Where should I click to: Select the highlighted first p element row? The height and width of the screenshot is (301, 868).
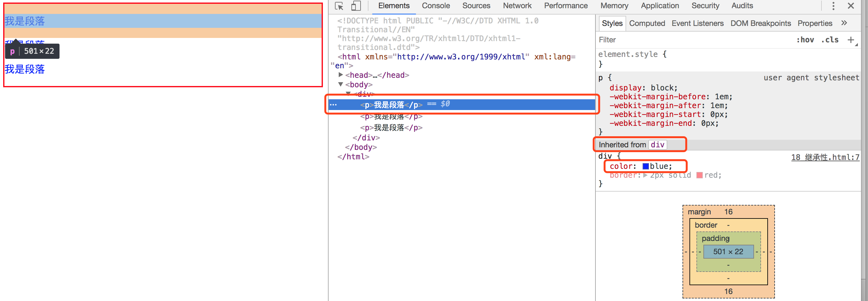pyautogui.click(x=462, y=105)
